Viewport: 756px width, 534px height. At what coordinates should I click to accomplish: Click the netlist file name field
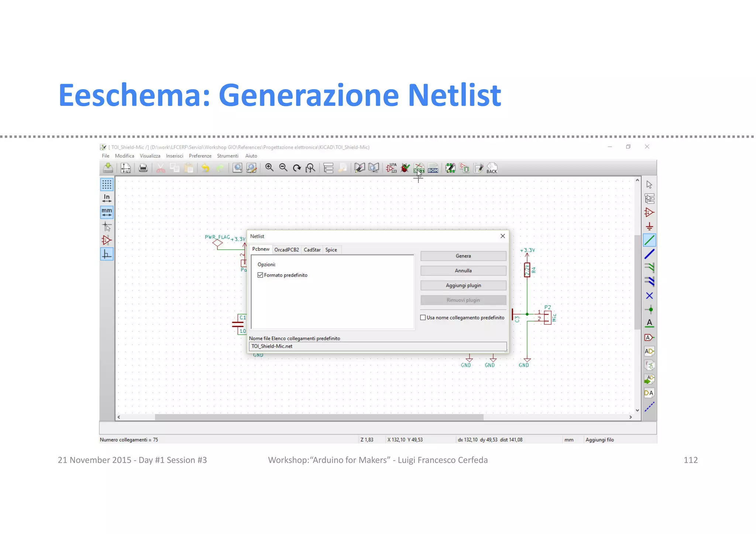coord(378,347)
